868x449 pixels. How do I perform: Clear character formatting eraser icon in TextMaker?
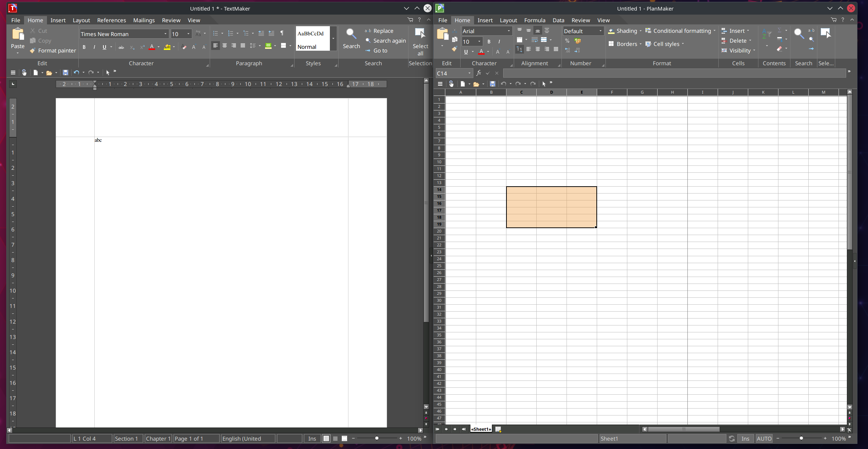pos(184,47)
